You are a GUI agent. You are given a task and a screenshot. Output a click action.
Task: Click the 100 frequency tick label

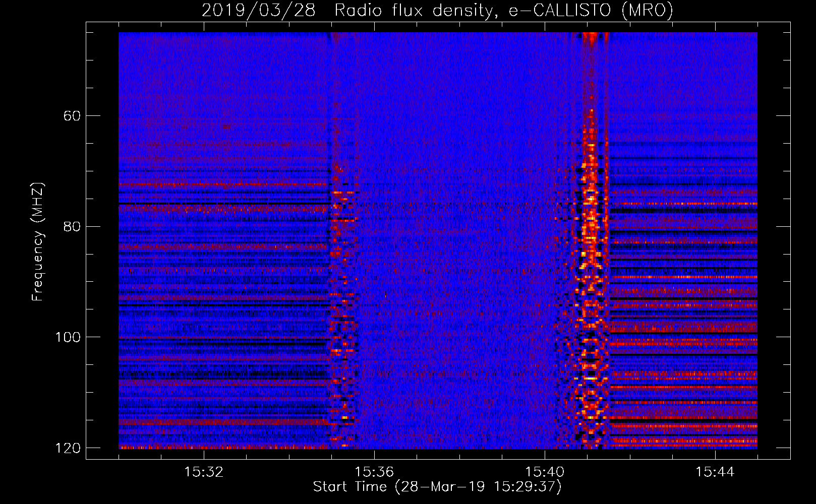point(68,337)
